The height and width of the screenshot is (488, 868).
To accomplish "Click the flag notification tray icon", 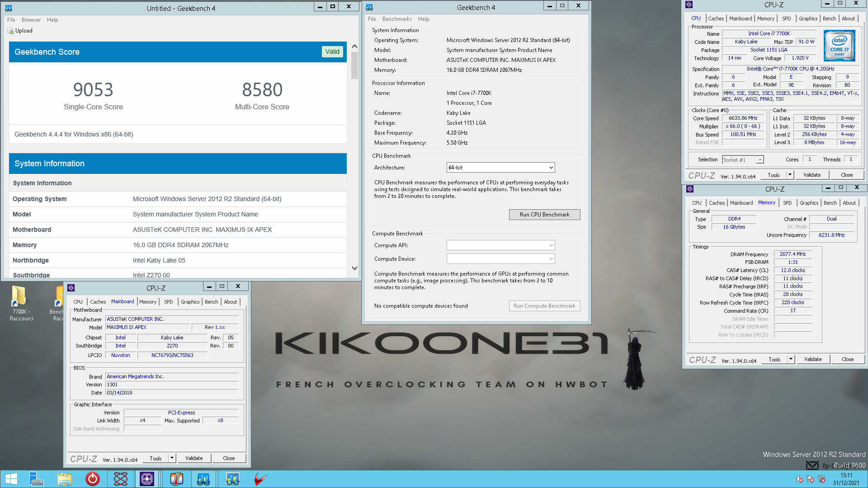I will (x=810, y=479).
